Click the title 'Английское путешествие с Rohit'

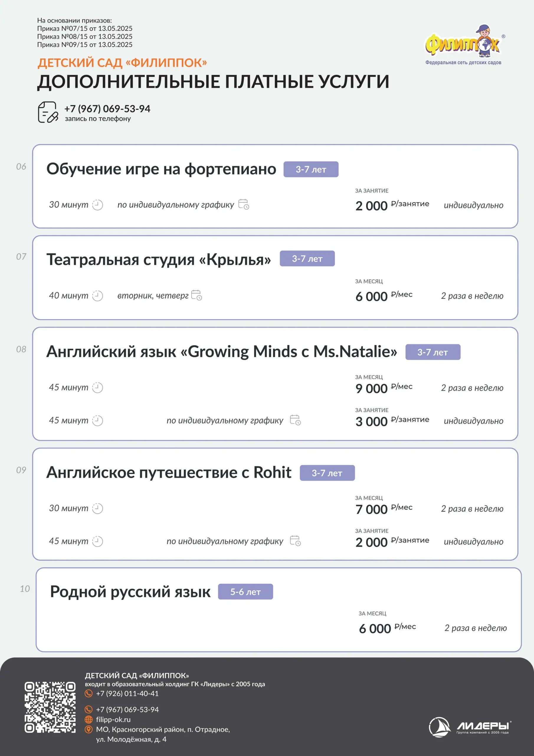tap(169, 472)
